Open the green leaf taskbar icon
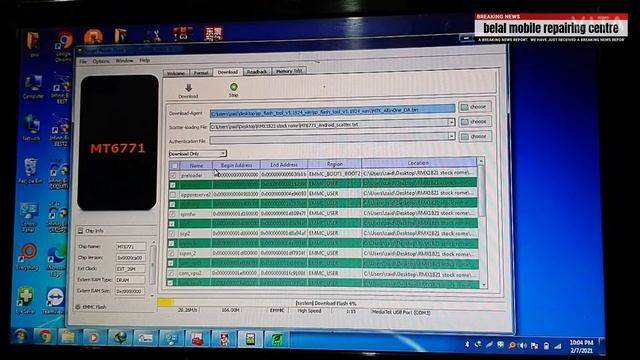 point(277,339)
